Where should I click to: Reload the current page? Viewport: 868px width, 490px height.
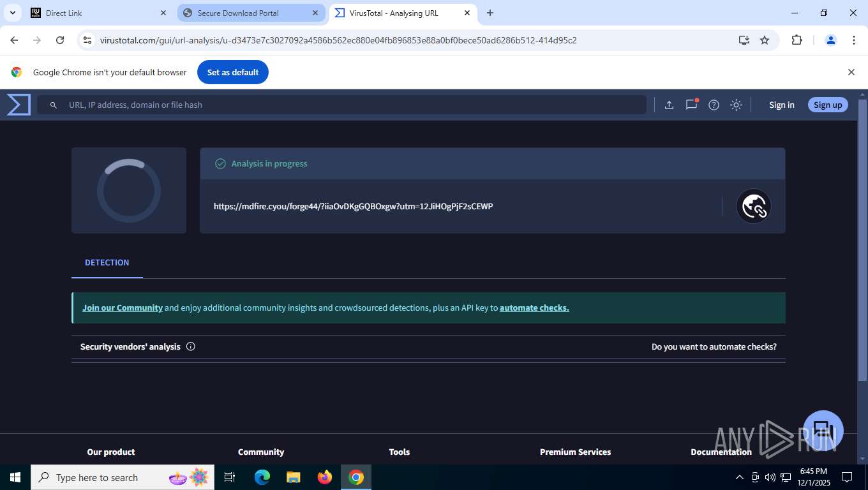(x=60, y=40)
